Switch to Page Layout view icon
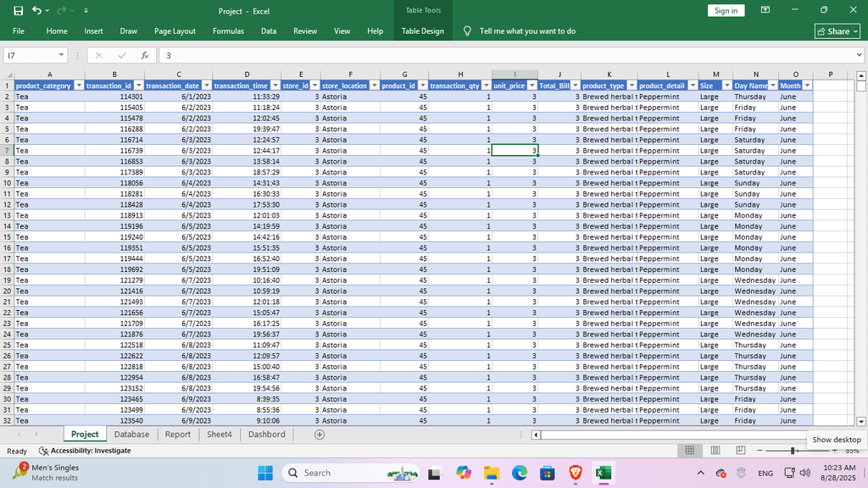Image resolution: width=868 pixels, height=488 pixels. click(715, 451)
